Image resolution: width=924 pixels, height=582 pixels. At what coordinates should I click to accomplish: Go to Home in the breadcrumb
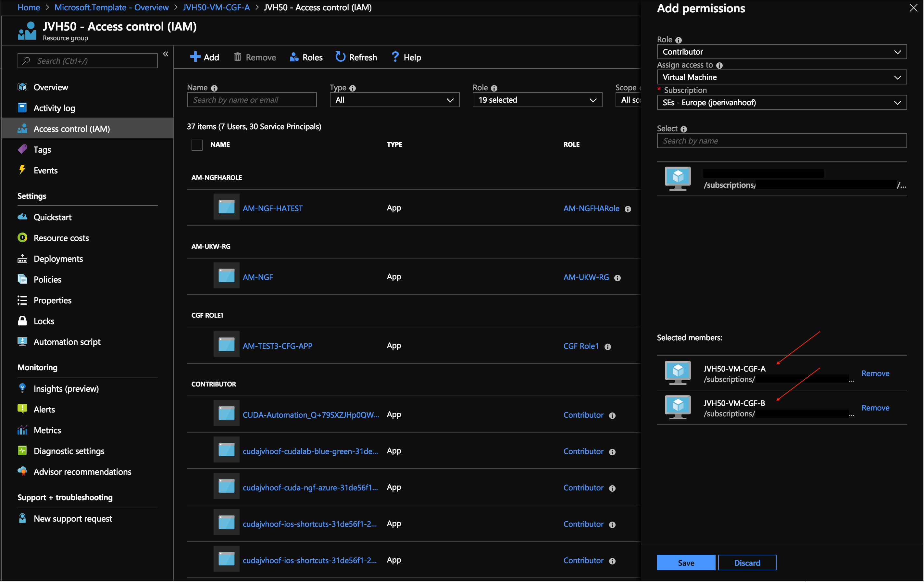tap(29, 7)
